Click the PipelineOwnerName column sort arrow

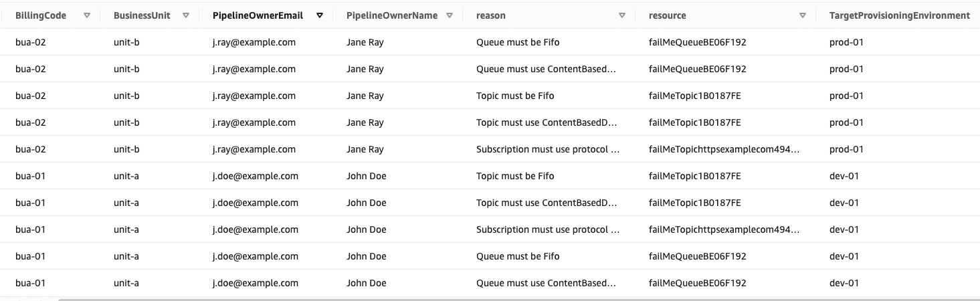coord(450,15)
